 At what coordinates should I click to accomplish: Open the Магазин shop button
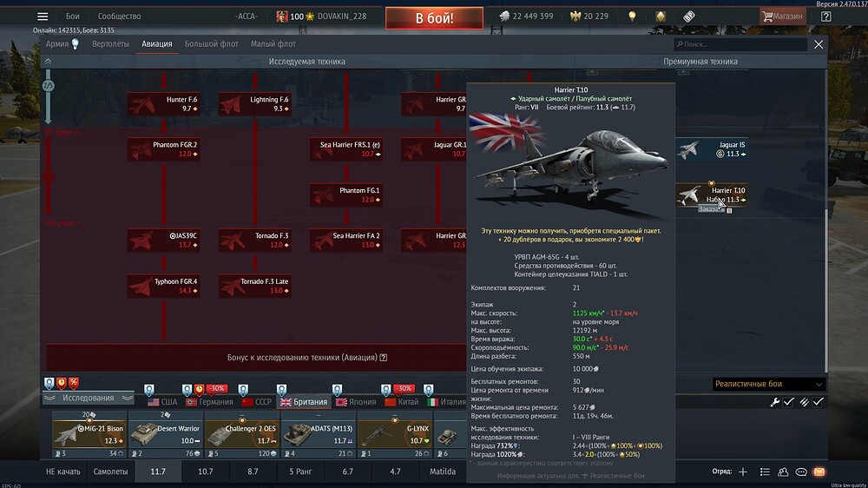pos(782,16)
